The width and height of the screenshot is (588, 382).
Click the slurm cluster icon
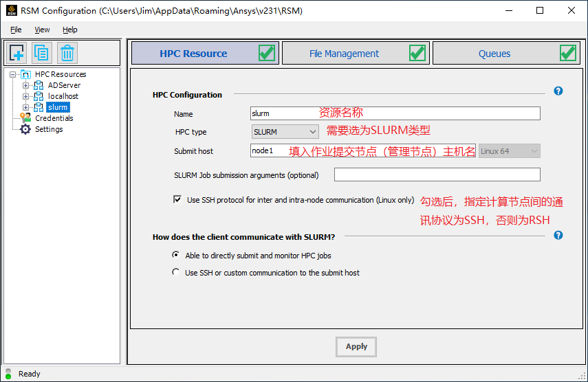(39, 107)
